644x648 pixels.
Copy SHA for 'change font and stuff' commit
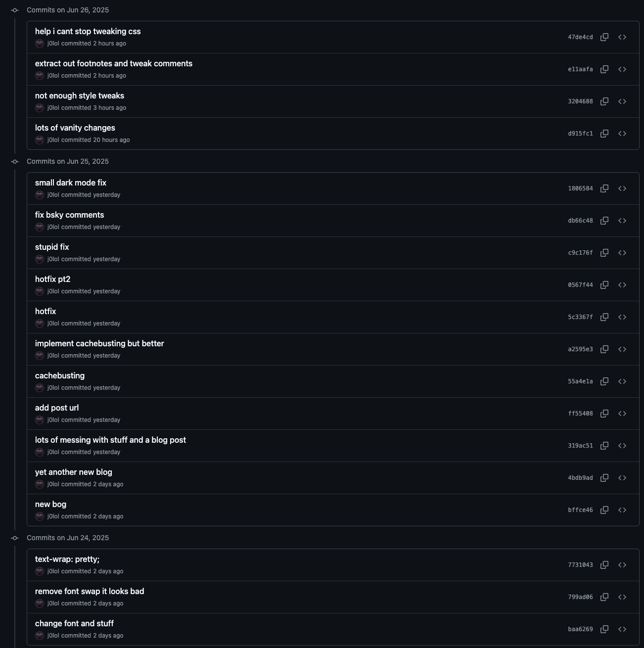pos(604,629)
